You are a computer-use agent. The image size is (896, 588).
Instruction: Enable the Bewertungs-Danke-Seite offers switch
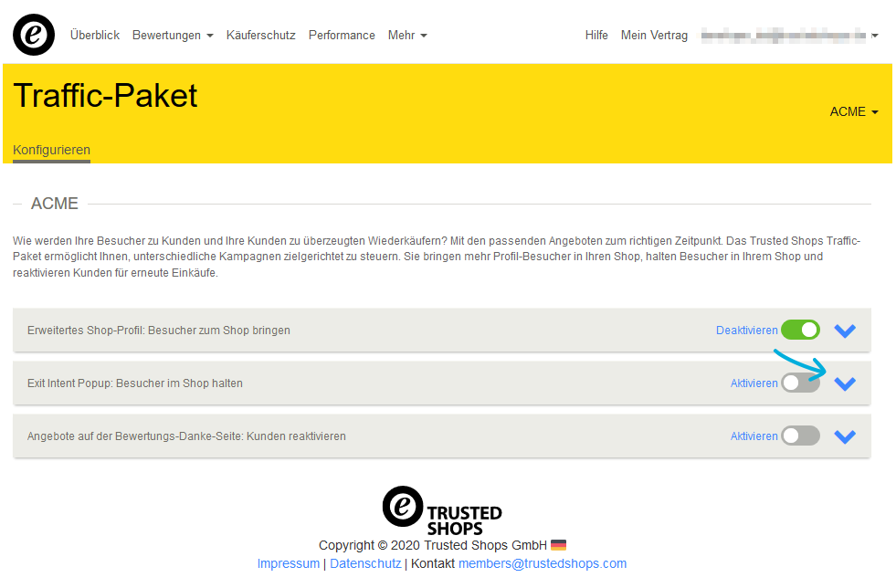tap(801, 436)
